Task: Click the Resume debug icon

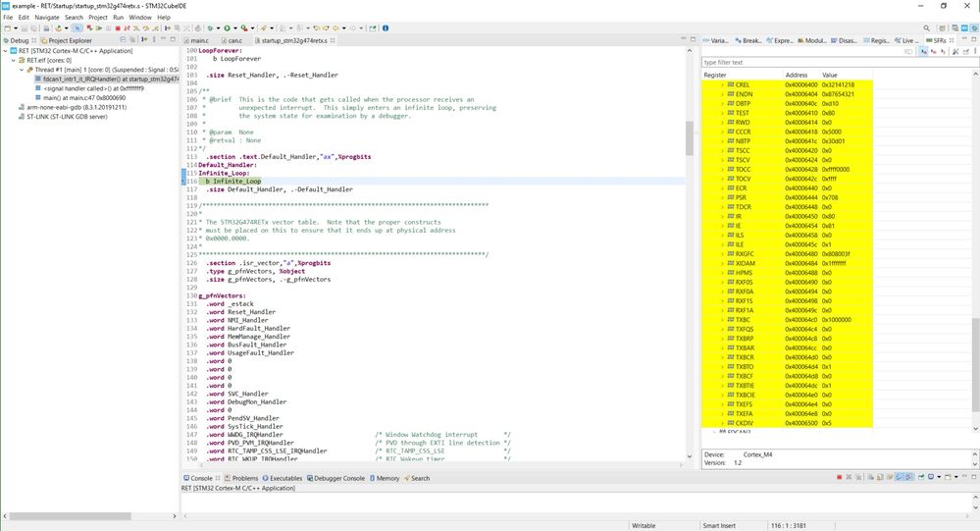Action: [99, 28]
